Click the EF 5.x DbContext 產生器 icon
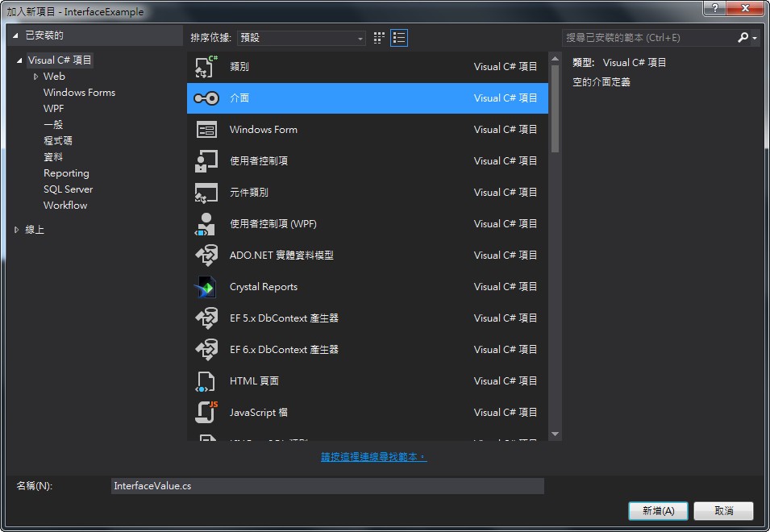 [x=206, y=318]
